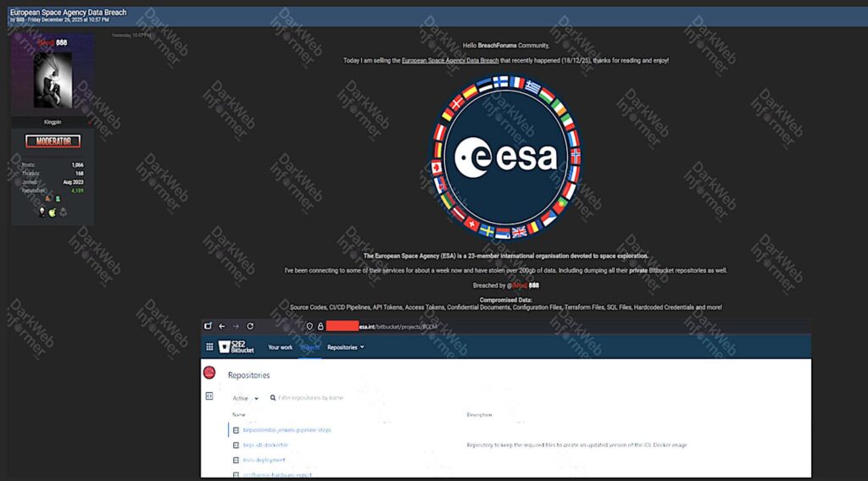Click the Repositories page heading

249,375
